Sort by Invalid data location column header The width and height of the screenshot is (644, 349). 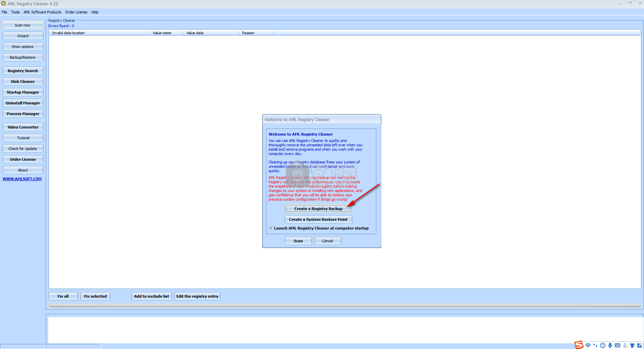coord(99,33)
